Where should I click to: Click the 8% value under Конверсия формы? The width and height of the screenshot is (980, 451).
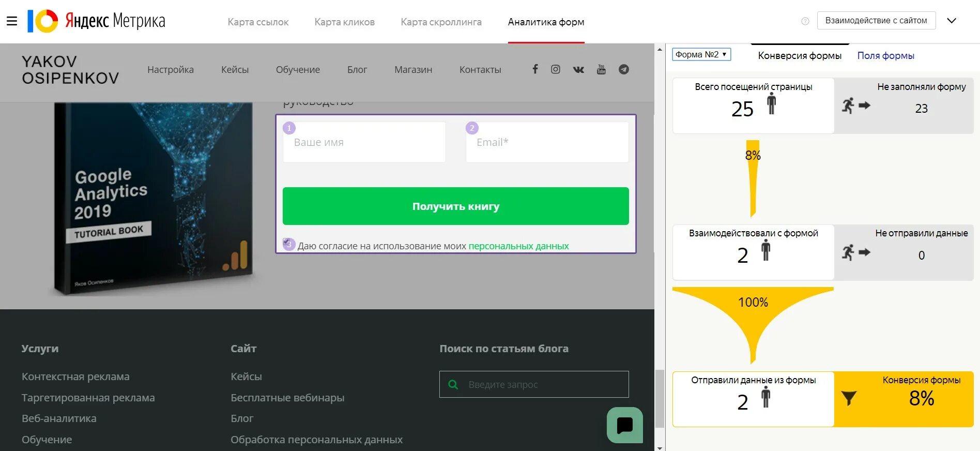point(921,398)
